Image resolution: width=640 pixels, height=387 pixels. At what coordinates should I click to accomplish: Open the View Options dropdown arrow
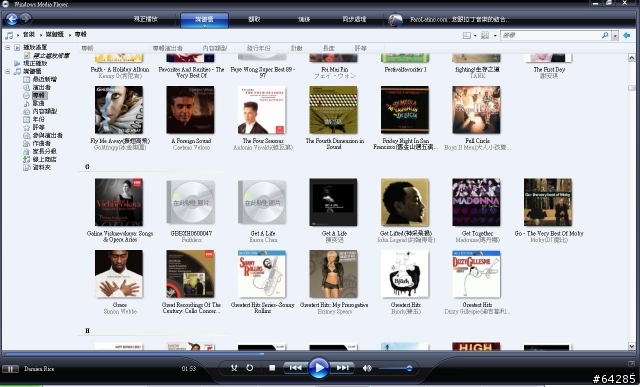tap(495, 36)
